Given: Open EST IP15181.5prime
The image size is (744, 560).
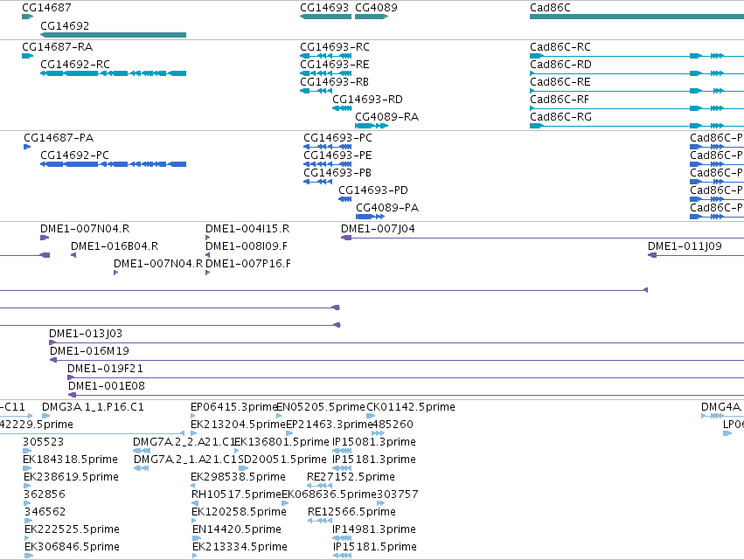Looking at the screenshot, I should (375, 548).
